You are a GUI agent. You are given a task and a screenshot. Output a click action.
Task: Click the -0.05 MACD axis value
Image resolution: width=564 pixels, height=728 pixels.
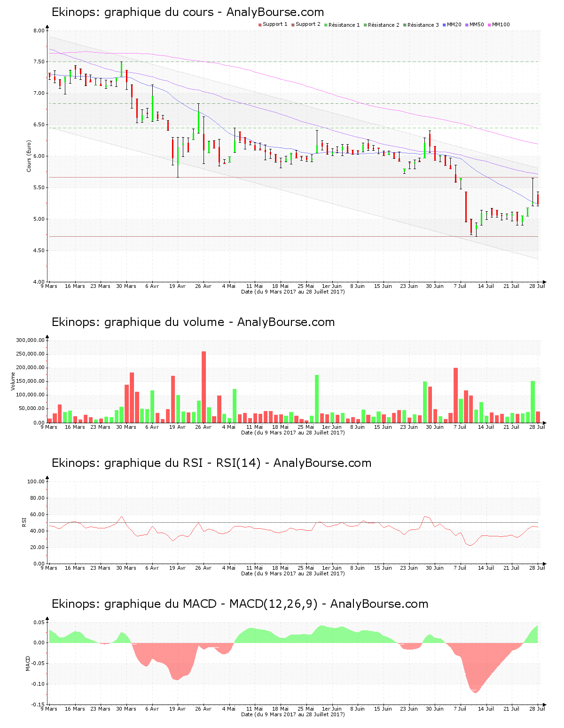click(39, 664)
